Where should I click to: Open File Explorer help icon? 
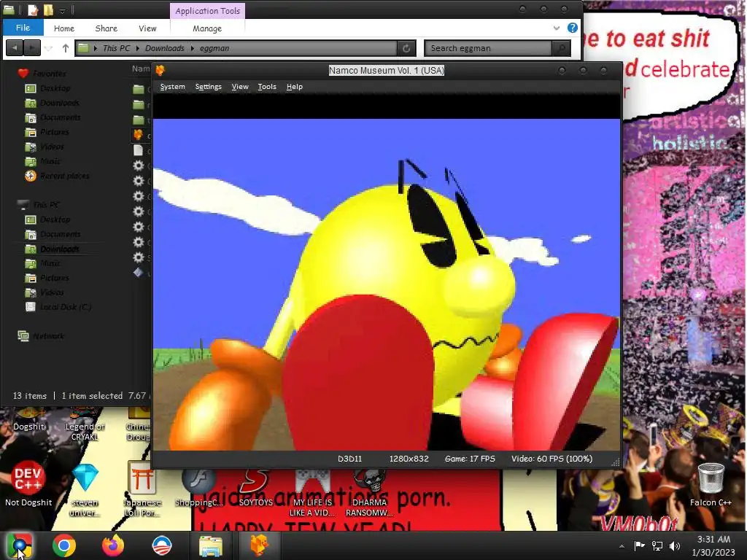tap(573, 28)
